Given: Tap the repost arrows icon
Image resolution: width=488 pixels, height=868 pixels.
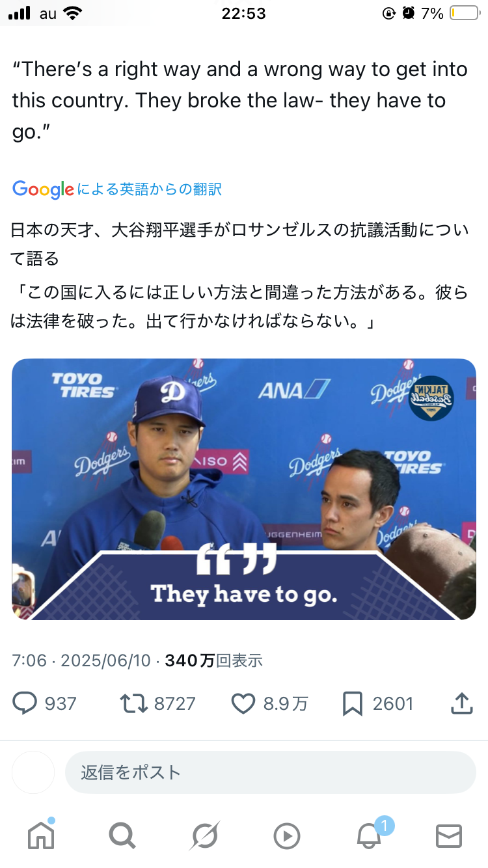Looking at the screenshot, I should click(133, 703).
